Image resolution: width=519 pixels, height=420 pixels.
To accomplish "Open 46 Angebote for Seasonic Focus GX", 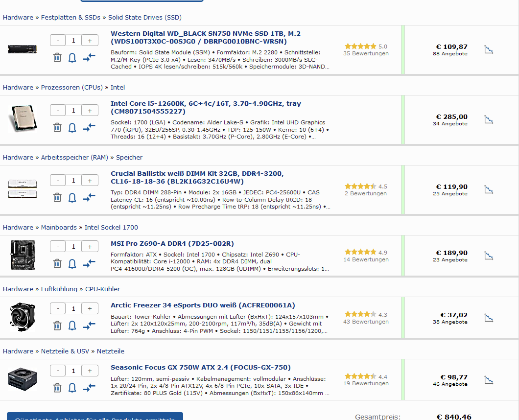I will pos(450,384).
